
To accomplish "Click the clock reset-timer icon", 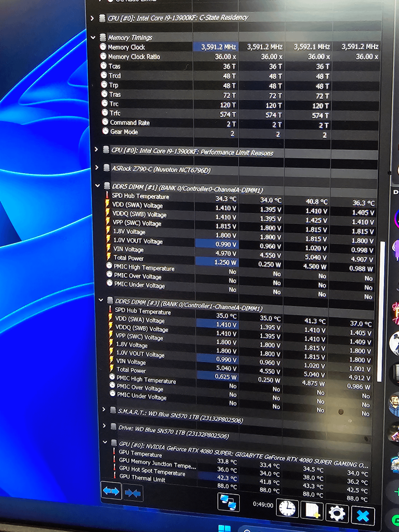I will pos(287,509).
